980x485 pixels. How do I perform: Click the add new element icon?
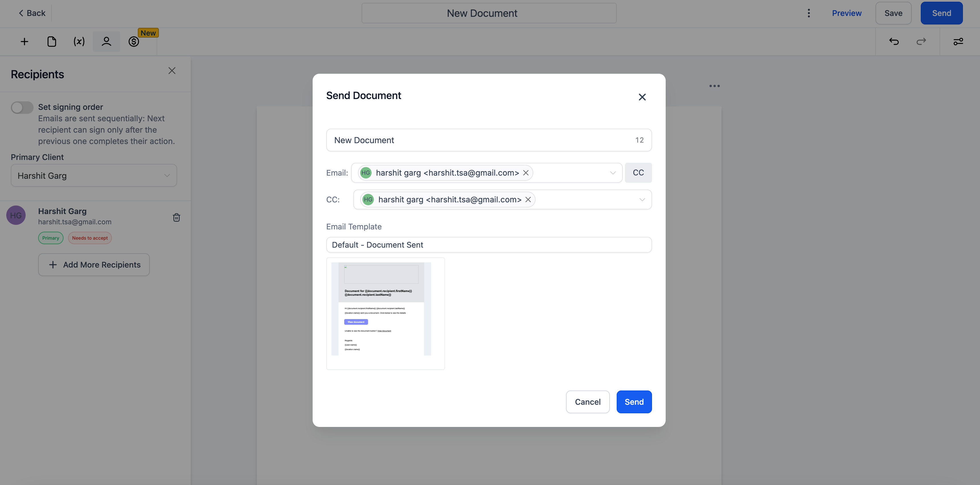(x=24, y=41)
